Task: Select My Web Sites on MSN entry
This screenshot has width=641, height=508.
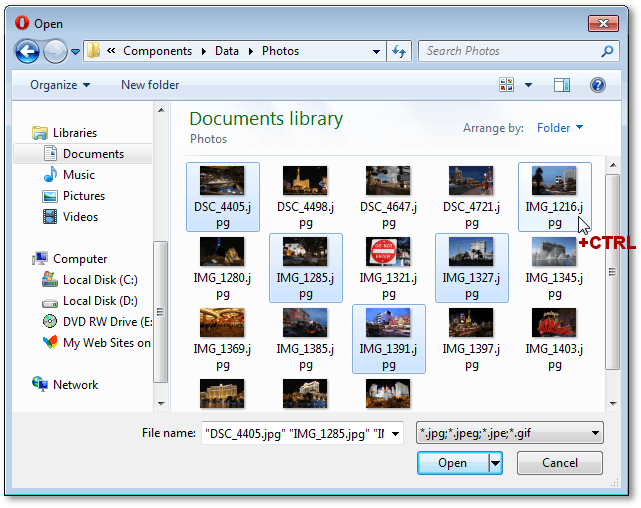Action: pyautogui.click(x=97, y=342)
